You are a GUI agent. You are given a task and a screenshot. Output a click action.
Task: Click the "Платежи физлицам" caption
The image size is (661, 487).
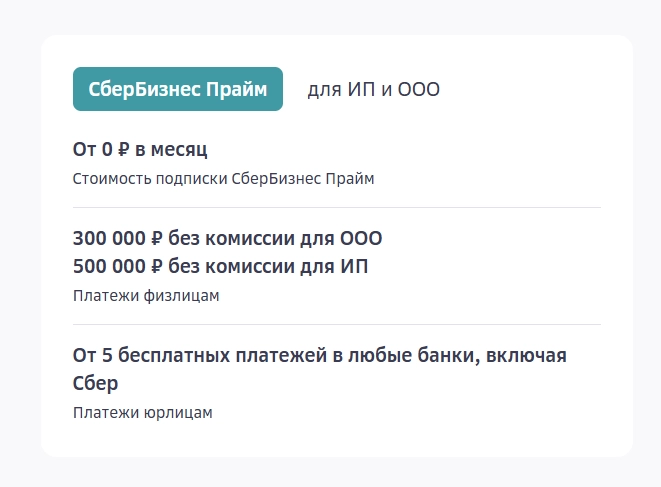click(x=146, y=295)
